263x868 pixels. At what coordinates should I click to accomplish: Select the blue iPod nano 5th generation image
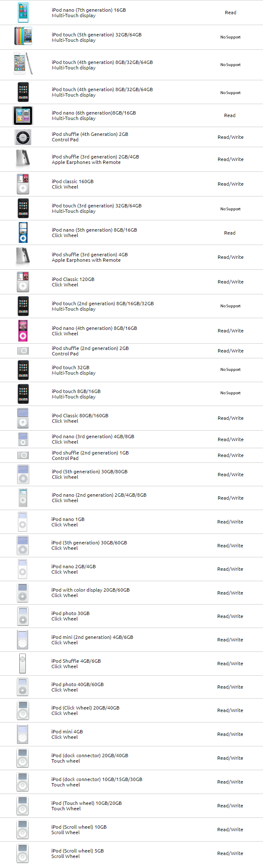tap(23, 233)
